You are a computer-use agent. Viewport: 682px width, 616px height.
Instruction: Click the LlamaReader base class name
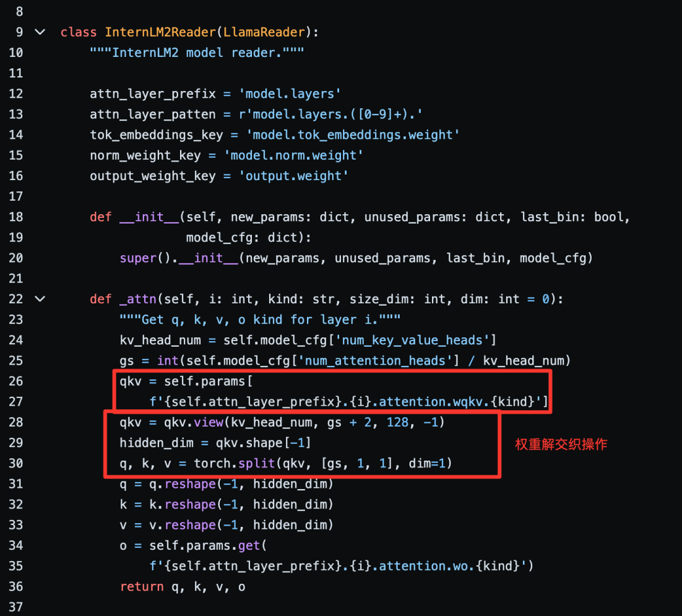click(264, 32)
